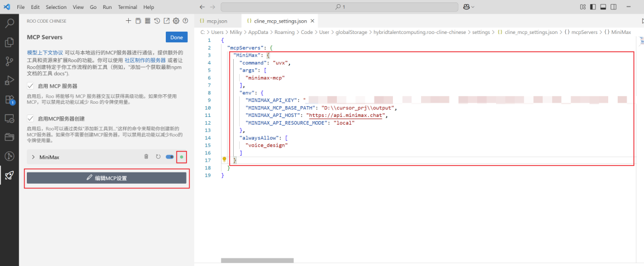Open Roo help question mark icon
This screenshot has width=644, height=266.
(185, 20)
